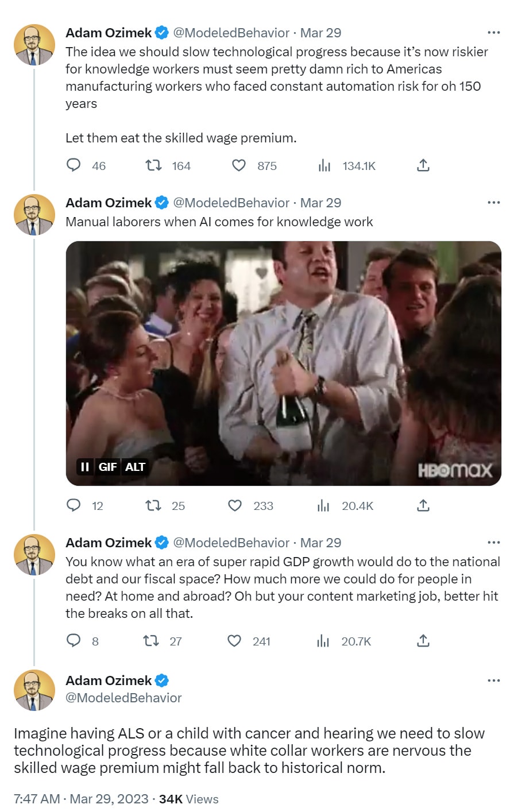Reply to the first tweet with 46 comments
Image resolution: width=514 pixels, height=812 pixels.
click(x=74, y=165)
